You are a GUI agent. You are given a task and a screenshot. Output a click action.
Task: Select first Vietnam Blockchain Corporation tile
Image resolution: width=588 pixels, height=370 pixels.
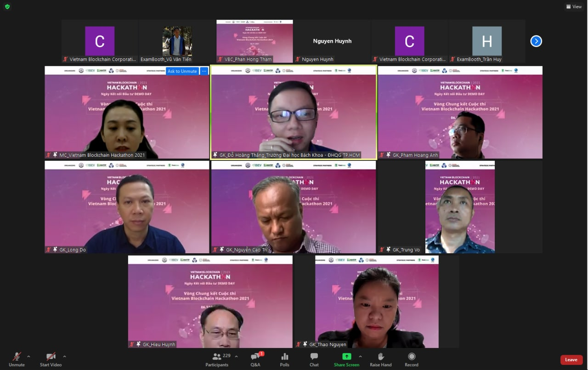click(x=100, y=41)
